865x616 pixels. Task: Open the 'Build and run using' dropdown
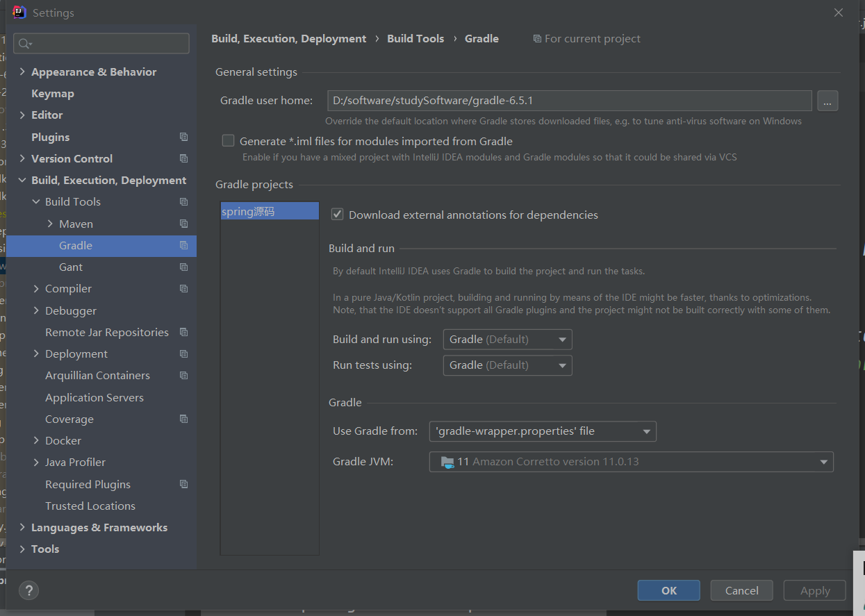point(508,340)
